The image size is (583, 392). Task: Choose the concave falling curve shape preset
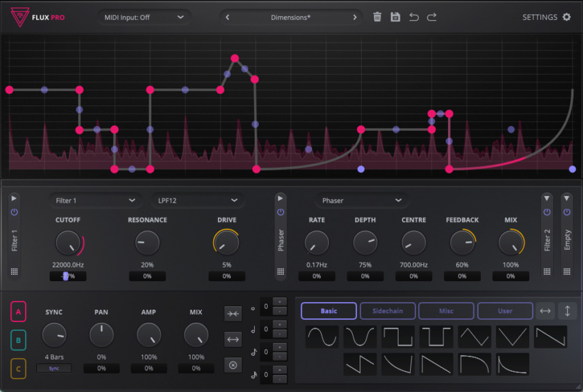398,364
